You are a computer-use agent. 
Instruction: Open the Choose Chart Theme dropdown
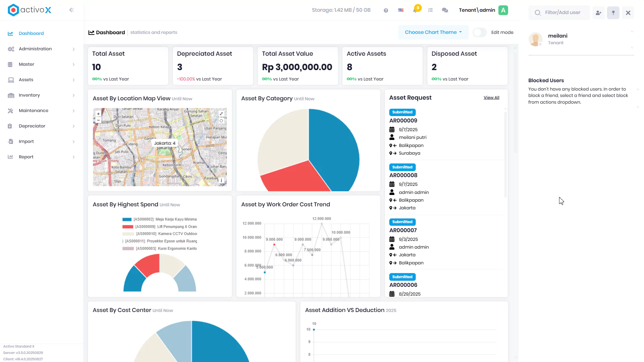point(433,32)
